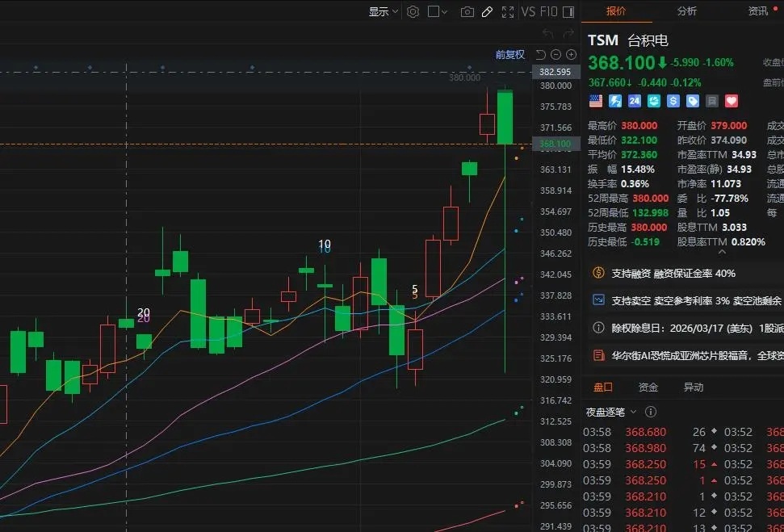Enter fullscreen chart mode
This screenshot has height=532, width=784.
click(x=508, y=12)
